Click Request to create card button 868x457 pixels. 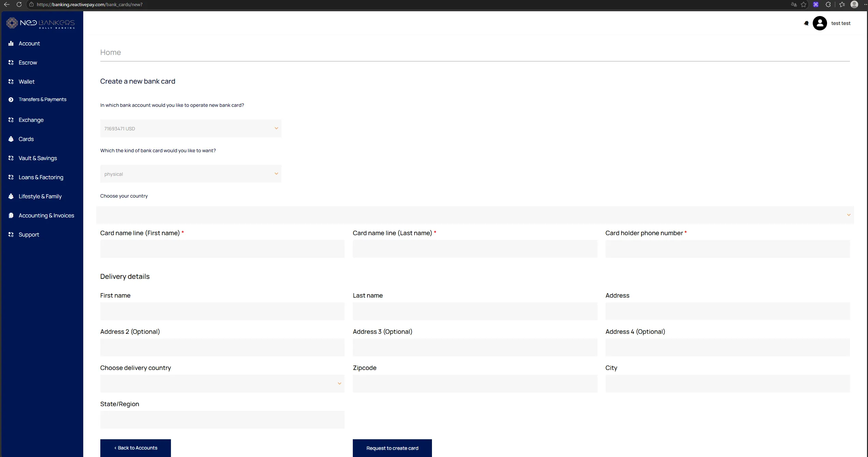392,448
